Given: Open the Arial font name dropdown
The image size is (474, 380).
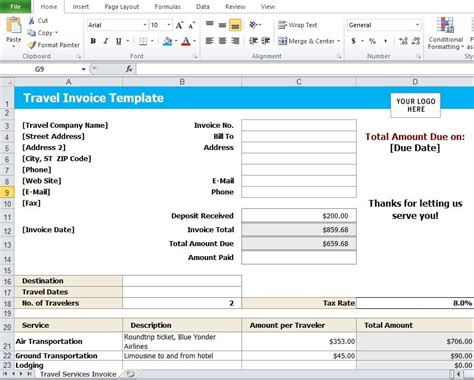Looking at the screenshot, I should (145, 25).
